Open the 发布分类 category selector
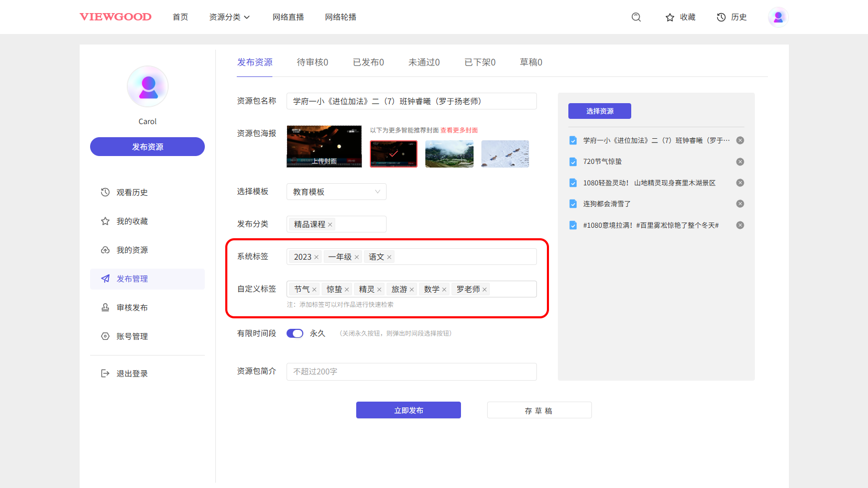The width and height of the screenshot is (868, 488). point(336,224)
